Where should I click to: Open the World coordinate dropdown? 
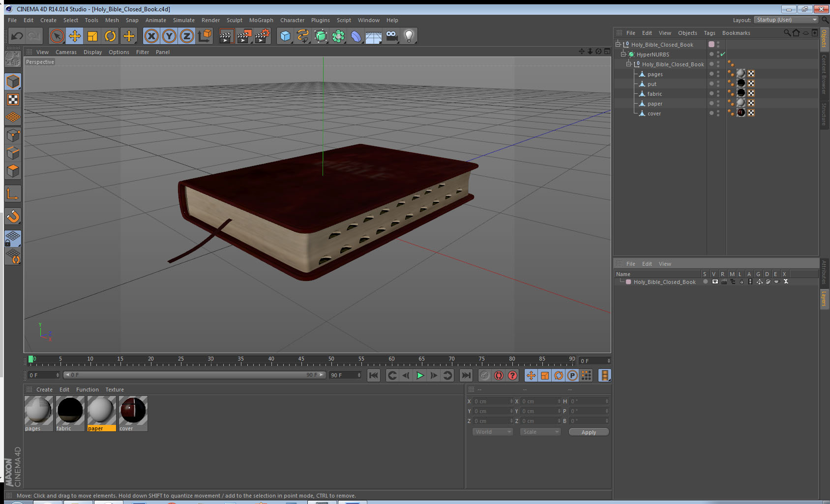(x=492, y=432)
